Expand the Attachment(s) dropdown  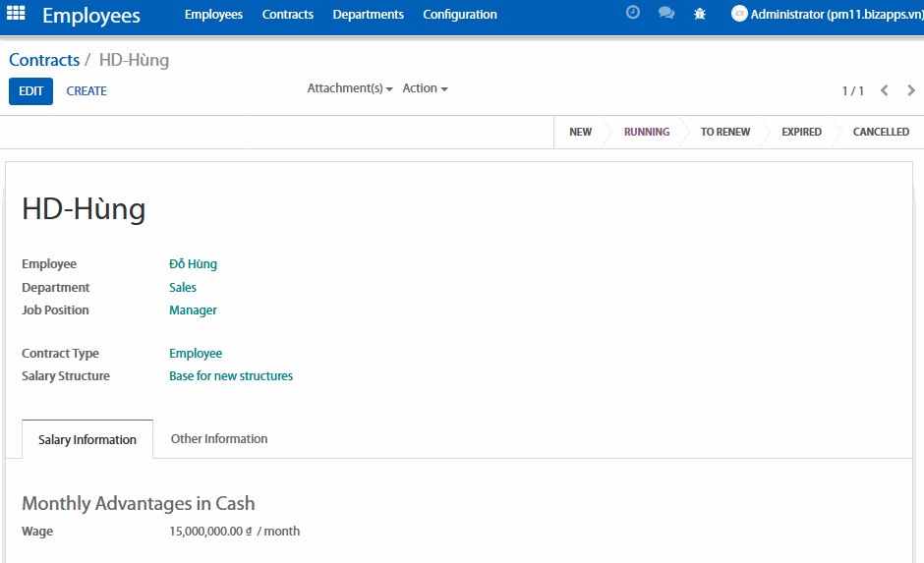(350, 88)
